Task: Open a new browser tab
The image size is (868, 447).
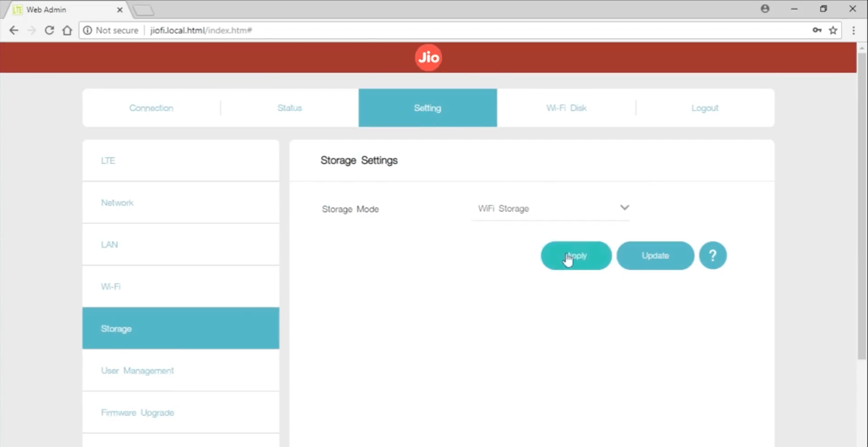Action: pyautogui.click(x=143, y=10)
